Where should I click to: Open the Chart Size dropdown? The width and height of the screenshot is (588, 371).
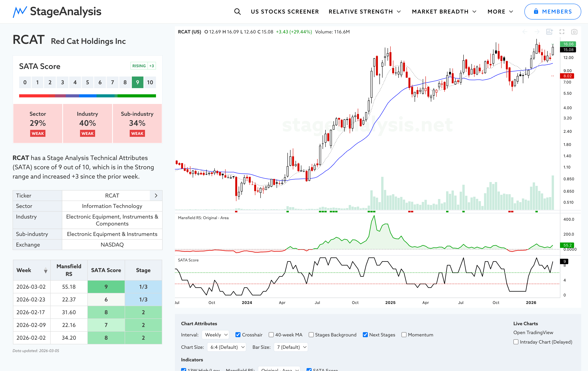[226, 347]
